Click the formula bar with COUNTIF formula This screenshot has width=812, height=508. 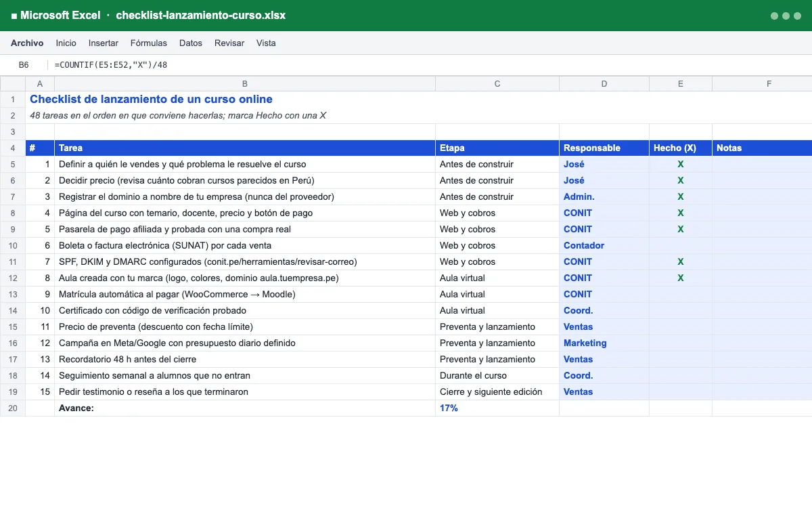pyautogui.click(x=430, y=65)
